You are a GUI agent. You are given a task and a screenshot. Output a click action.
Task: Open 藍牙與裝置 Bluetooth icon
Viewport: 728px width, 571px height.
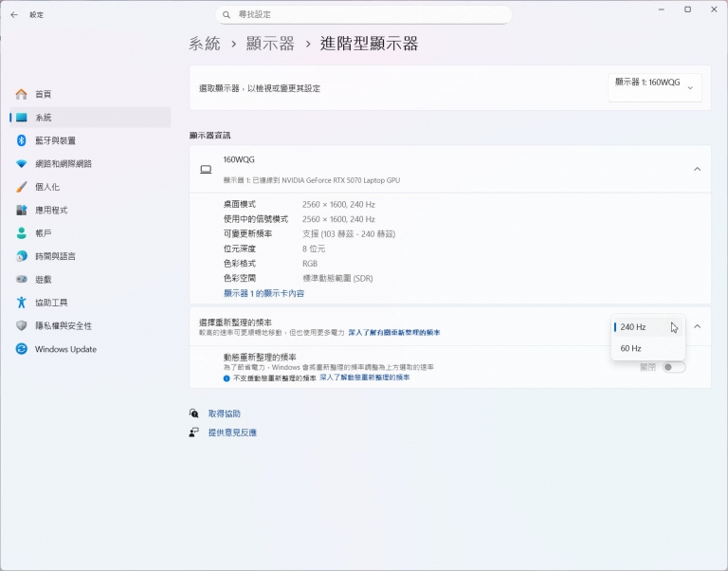(22, 140)
